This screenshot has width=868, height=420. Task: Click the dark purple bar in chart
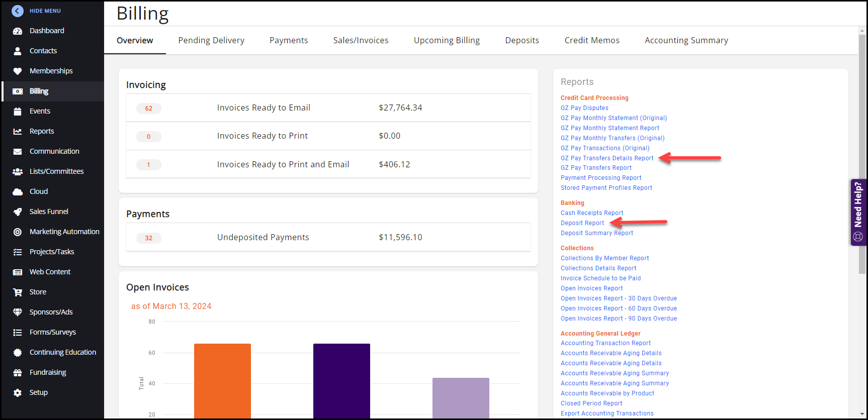[341, 381]
